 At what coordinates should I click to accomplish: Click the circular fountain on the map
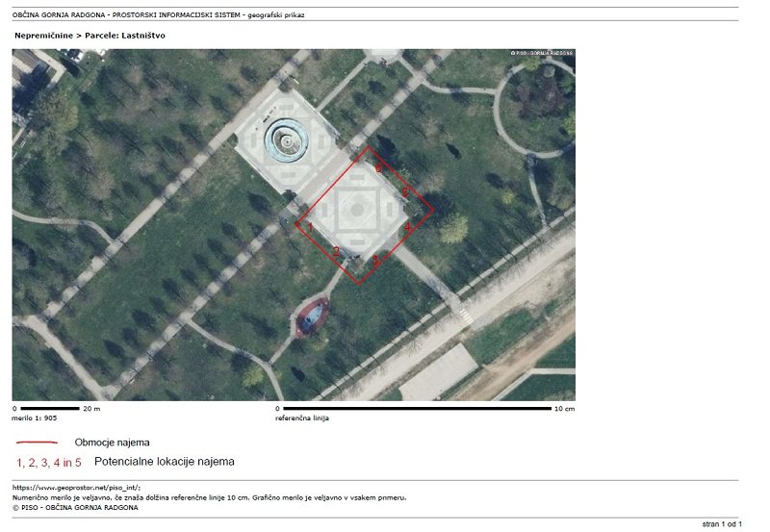[x=286, y=141]
